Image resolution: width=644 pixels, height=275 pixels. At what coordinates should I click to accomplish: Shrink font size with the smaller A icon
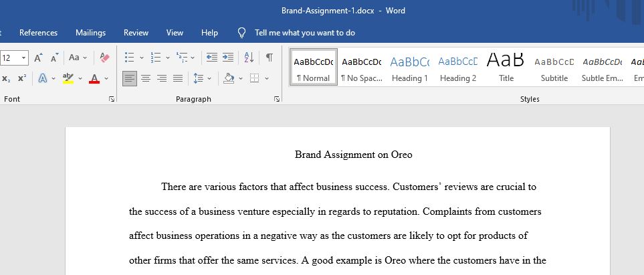(54, 58)
